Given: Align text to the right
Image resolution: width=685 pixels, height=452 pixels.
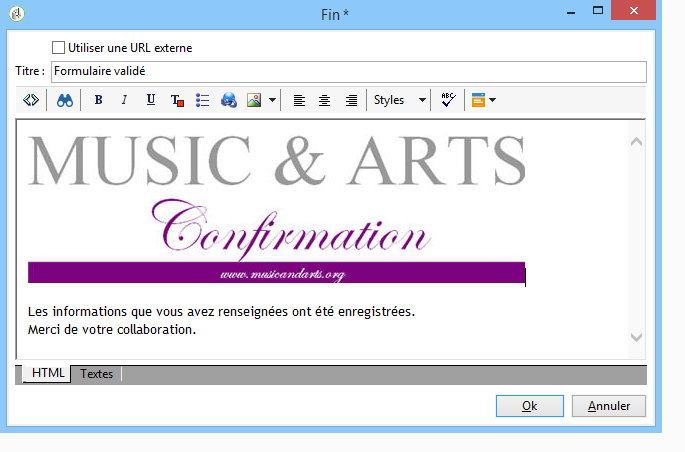Looking at the screenshot, I should point(351,100).
